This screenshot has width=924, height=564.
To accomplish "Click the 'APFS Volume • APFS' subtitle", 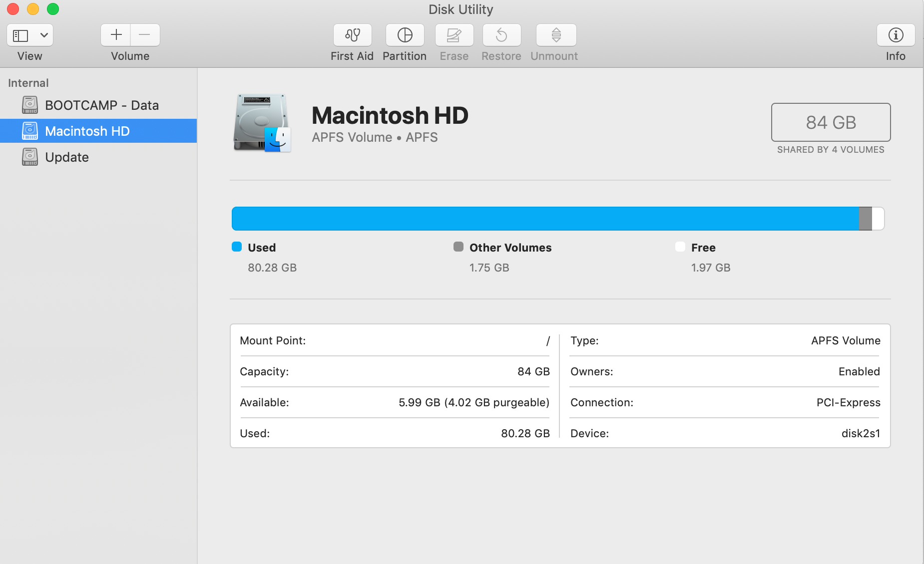I will pos(375,137).
